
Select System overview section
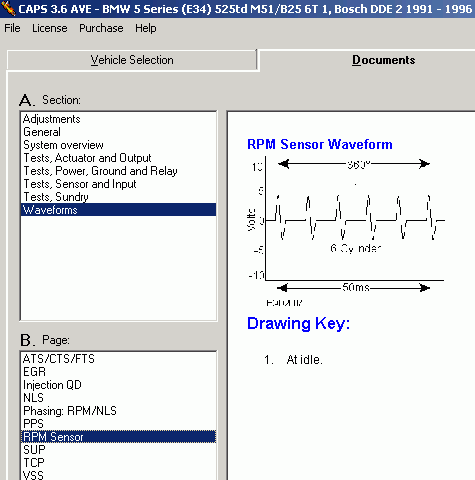coord(118,145)
